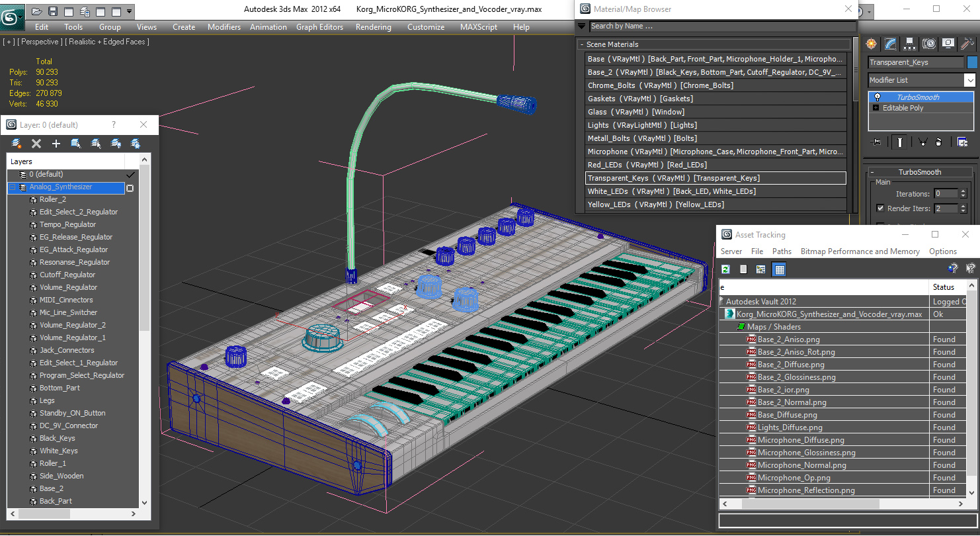Click tree view icon in Asset Tracking toolbar
This screenshot has width=980, height=536.
coord(761,269)
